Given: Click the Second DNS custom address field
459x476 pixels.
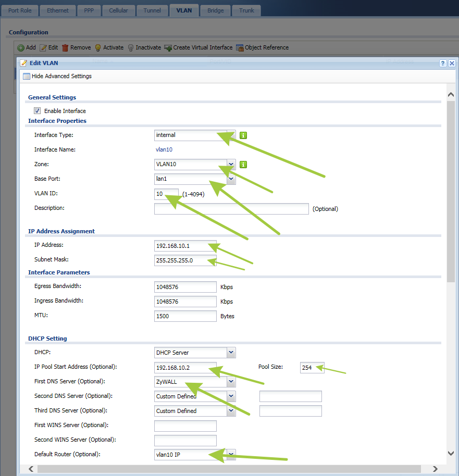Looking at the screenshot, I should pyautogui.click(x=291, y=396).
